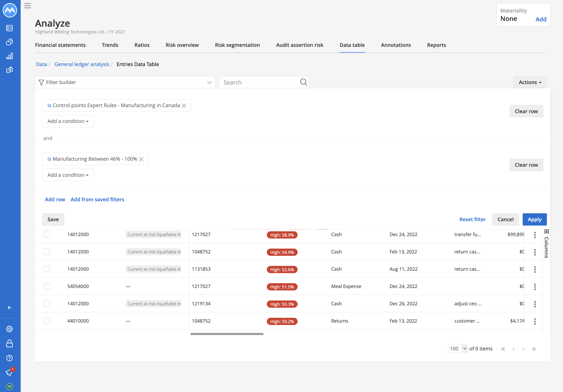Clear row for Manufacturing condition
The width and height of the screenshot is (563, 392).
(526, 165)
